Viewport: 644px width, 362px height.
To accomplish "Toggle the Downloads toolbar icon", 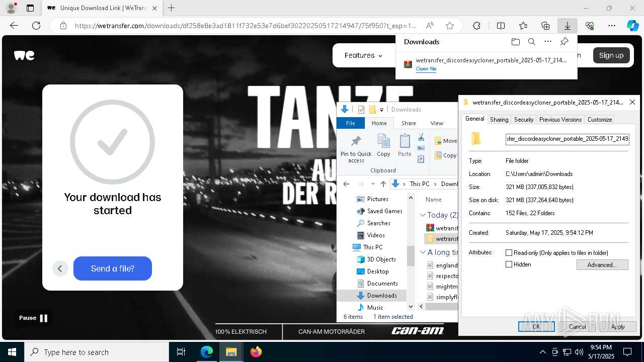I will tap(568, 26).
